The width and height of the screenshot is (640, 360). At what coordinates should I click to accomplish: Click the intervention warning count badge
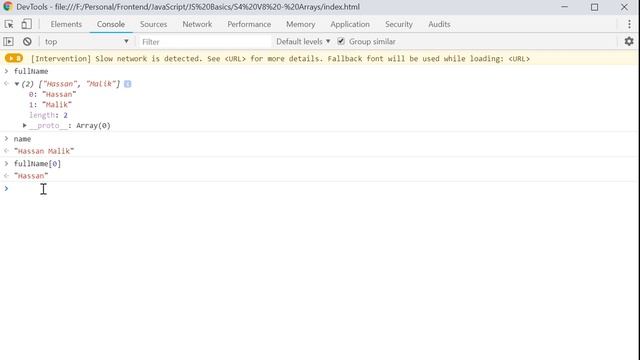[x=14, y=58]
